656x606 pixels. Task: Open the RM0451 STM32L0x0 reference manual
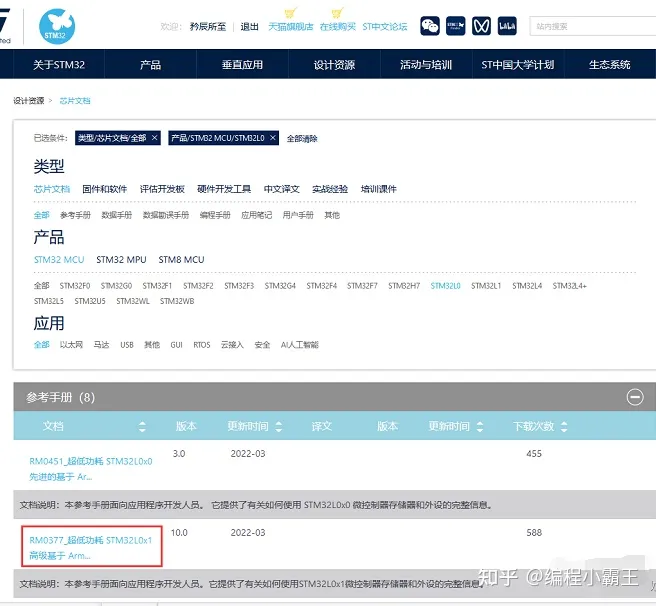[x=91, y=469]
